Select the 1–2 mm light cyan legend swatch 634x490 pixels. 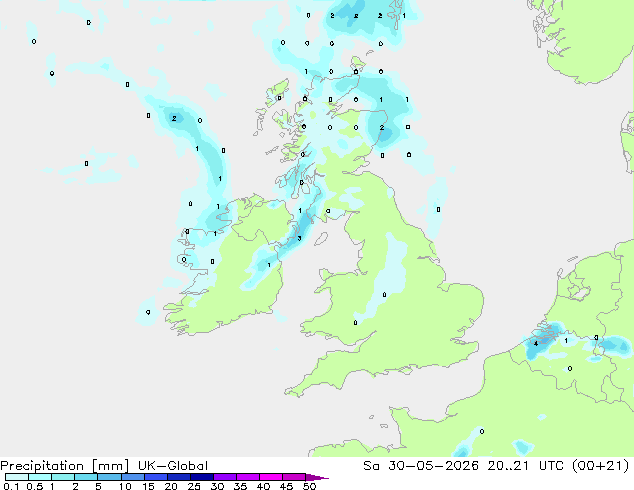click(x=63, y=477)
